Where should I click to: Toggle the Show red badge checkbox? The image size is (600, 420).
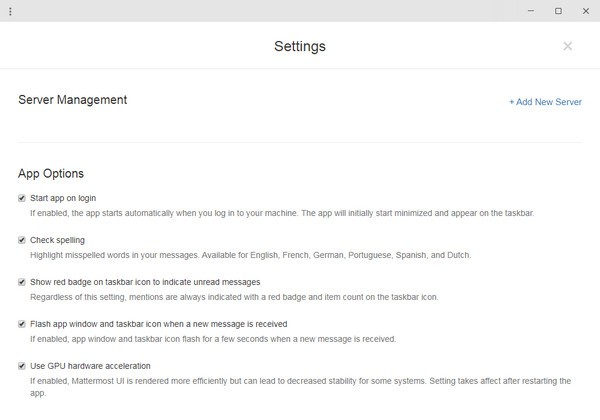pos(22,282)
